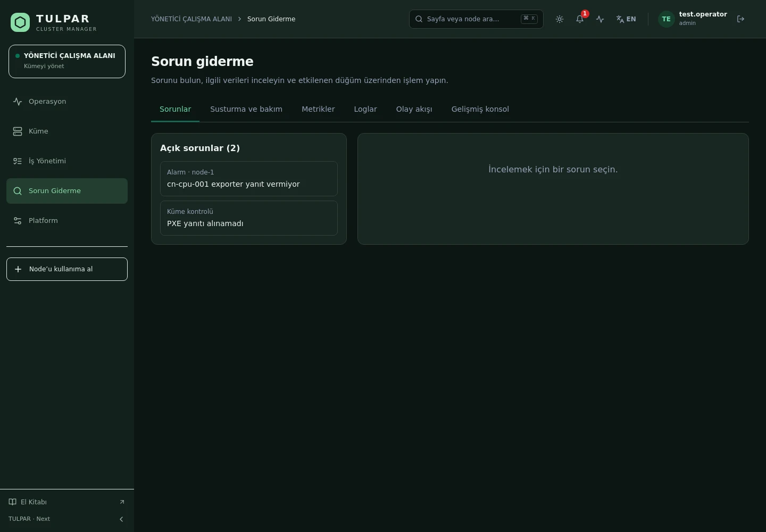Open the notifications bell with badge
This screenshot has height=532, width=766.
click(580, 19)
